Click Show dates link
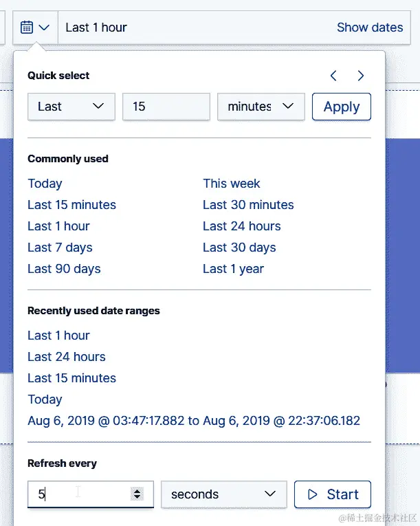 [x=370, y=28]
